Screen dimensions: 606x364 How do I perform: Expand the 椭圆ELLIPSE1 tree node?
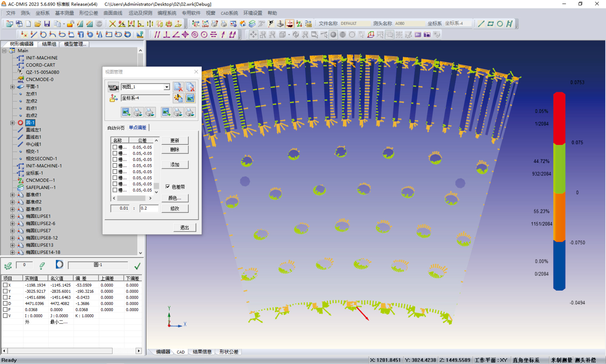[12, 216]
